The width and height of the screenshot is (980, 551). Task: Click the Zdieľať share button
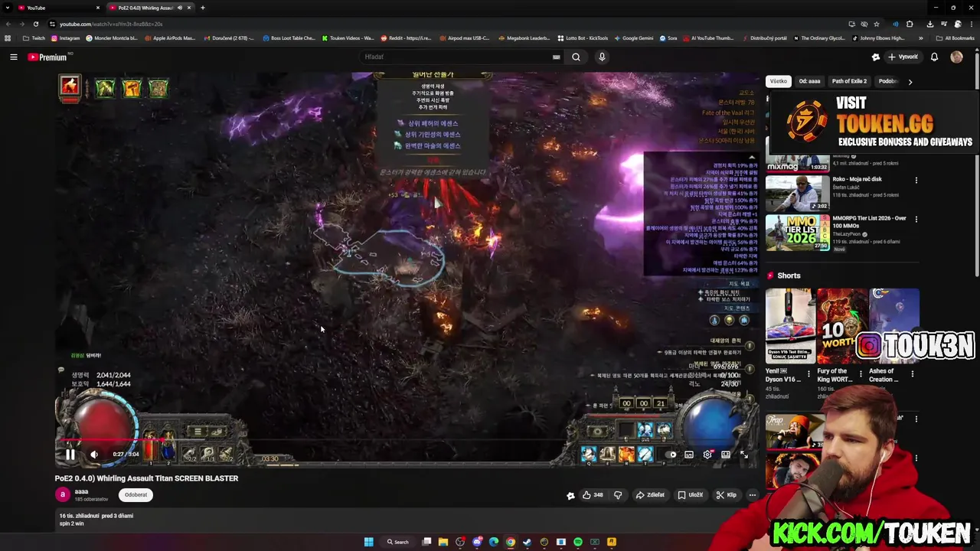coord(650,495)
